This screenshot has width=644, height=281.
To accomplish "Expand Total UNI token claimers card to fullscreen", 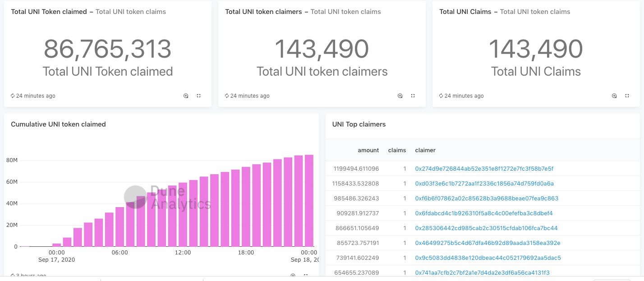I will (413, 96).
